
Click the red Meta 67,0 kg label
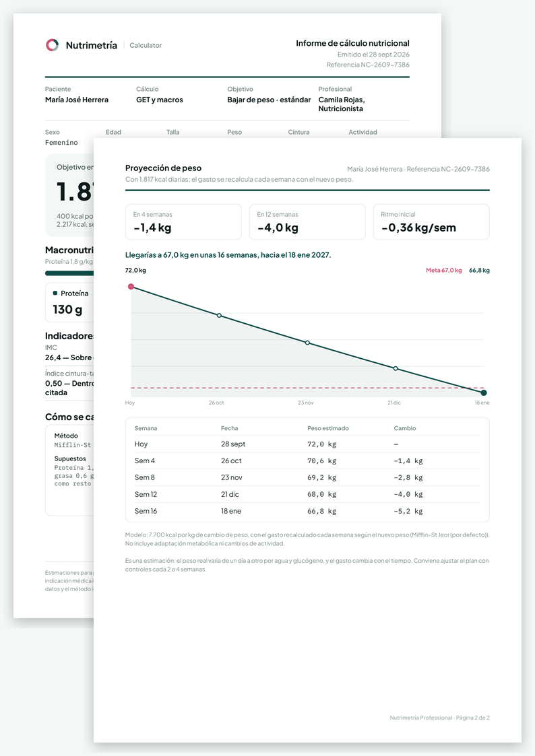click(444, 271)
